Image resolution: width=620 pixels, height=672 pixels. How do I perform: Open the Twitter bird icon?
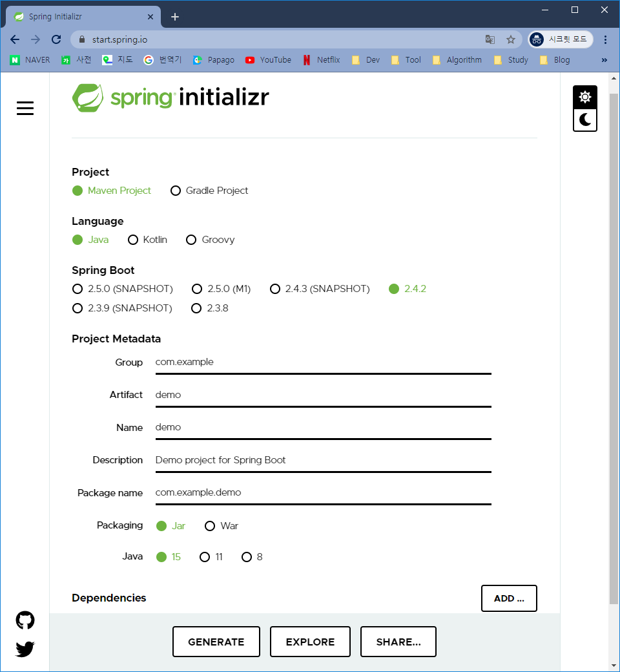point(25,649)
